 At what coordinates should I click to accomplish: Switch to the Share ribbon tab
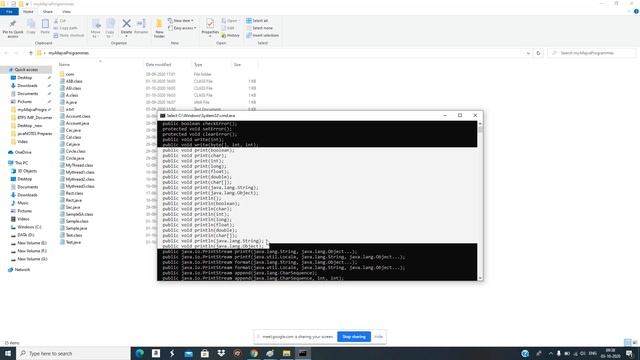(48, 11)
